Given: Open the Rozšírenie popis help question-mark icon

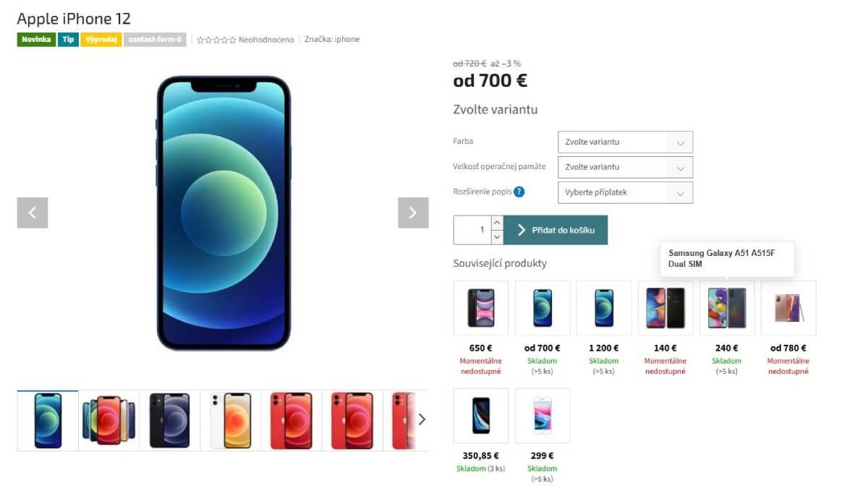Looking at the screenshot, I should (x=519, y=192).
